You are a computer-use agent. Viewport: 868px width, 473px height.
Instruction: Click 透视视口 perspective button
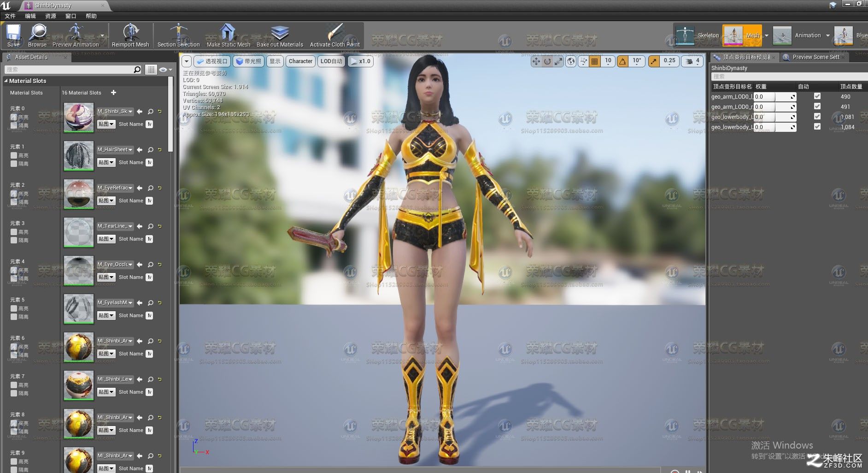click(212, 61)
